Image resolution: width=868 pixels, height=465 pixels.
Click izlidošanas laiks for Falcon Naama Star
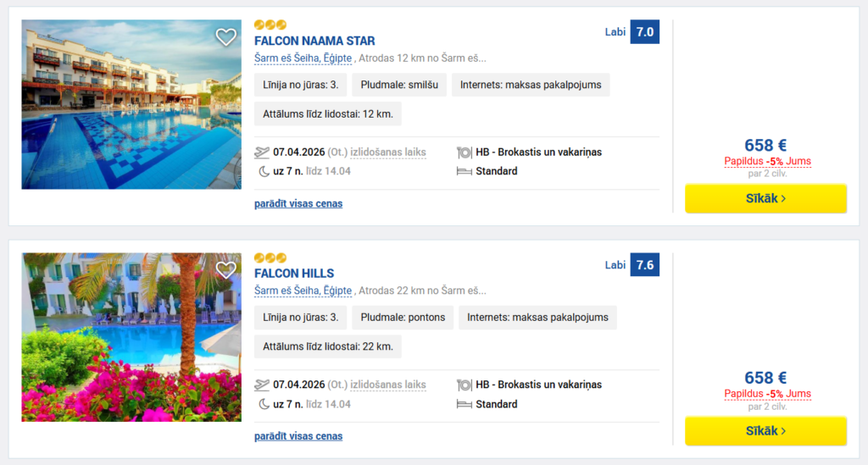click(x=388, y=152)
